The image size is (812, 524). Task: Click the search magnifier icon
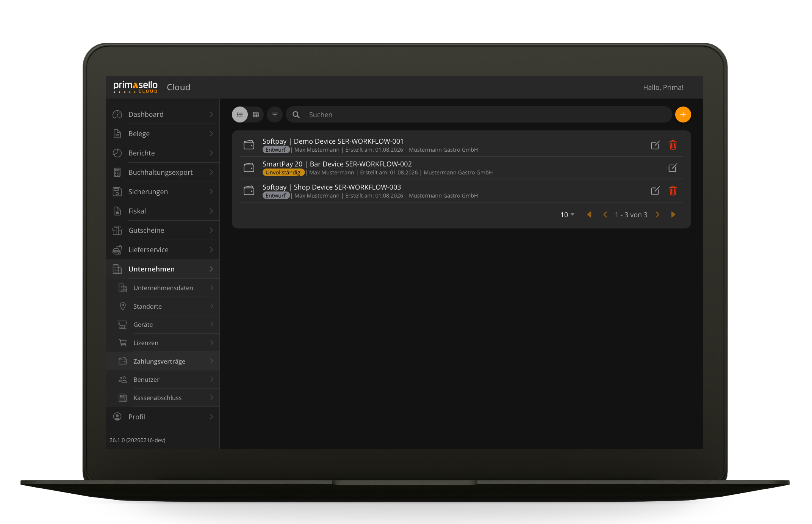296,115
